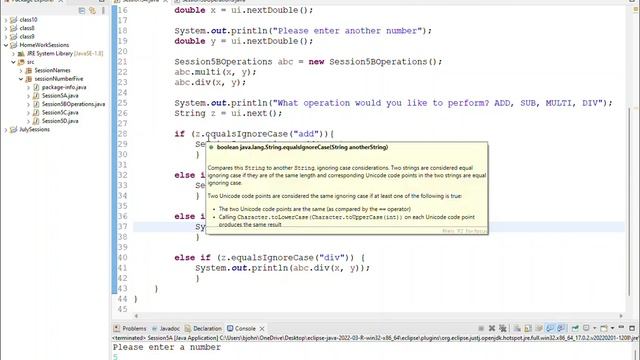
Task: Click editor horizontal scrollbar left arrow
Action: point(136,316)
